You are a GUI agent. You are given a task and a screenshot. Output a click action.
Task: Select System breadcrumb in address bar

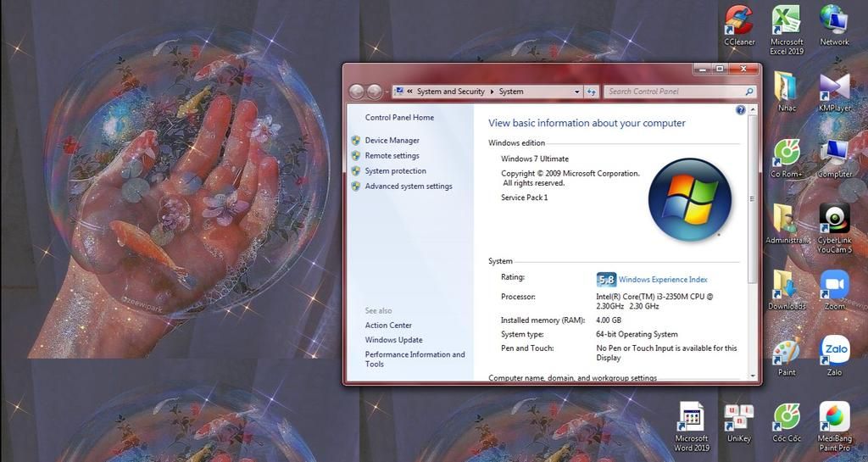tap(511, 92)
